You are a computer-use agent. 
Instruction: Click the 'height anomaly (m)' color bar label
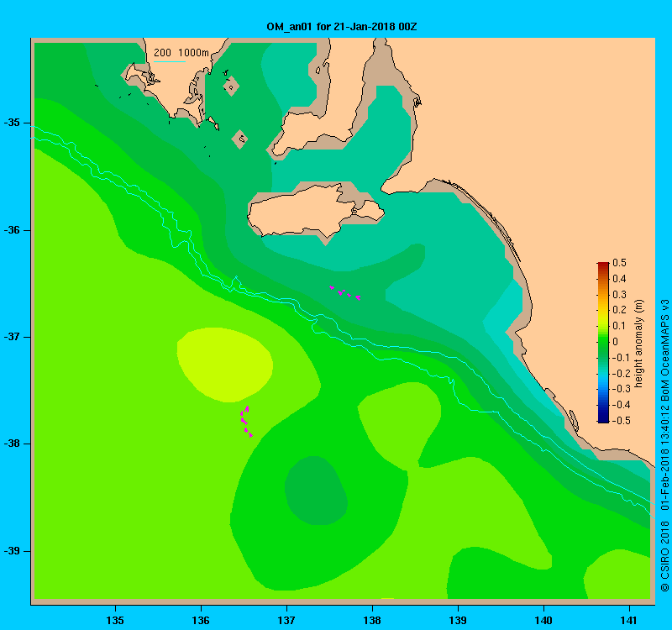click(x=639, y=344)
